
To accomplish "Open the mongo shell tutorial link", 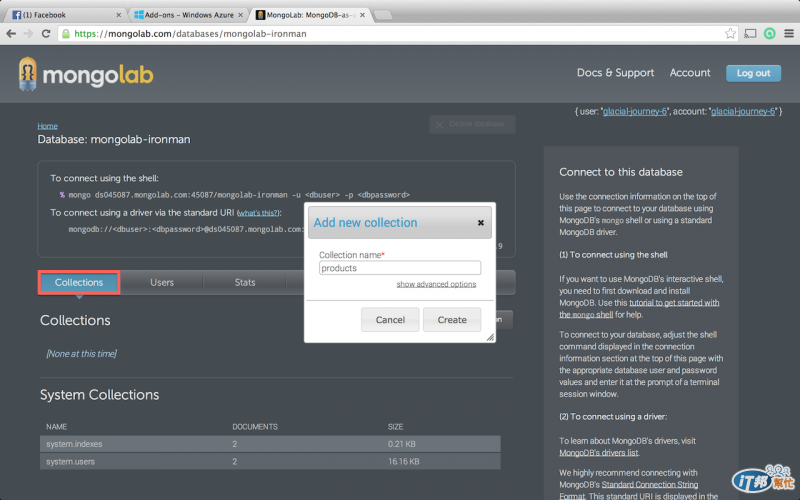I will coord(639,309).
